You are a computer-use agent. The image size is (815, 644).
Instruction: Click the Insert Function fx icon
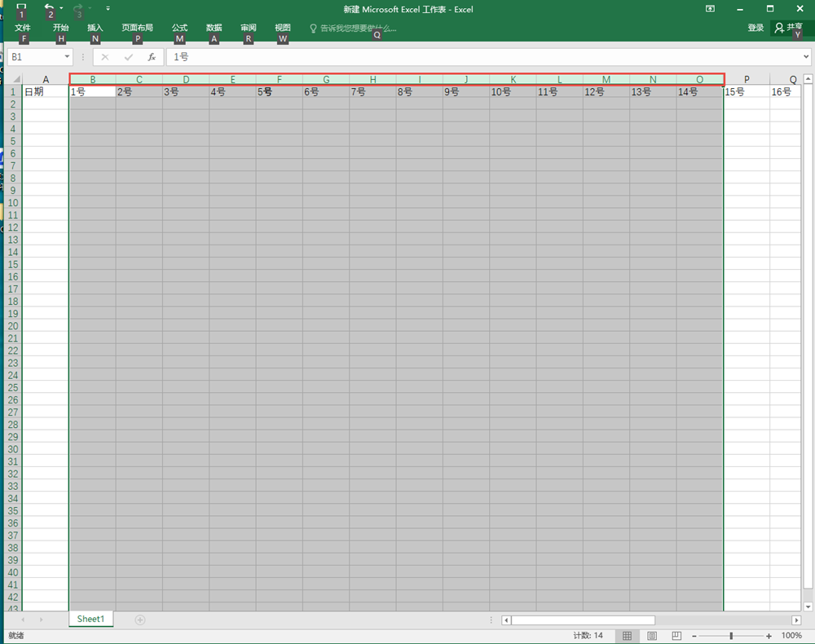pyautogui.click(x=152, y=58)
